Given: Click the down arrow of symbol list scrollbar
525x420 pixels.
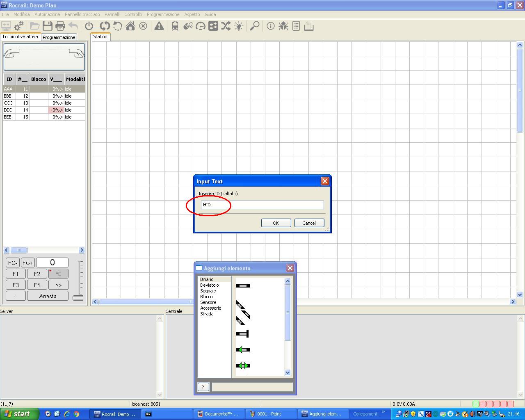Looking at the screenshot, I should pyautogui.click(x=288, y=373).
